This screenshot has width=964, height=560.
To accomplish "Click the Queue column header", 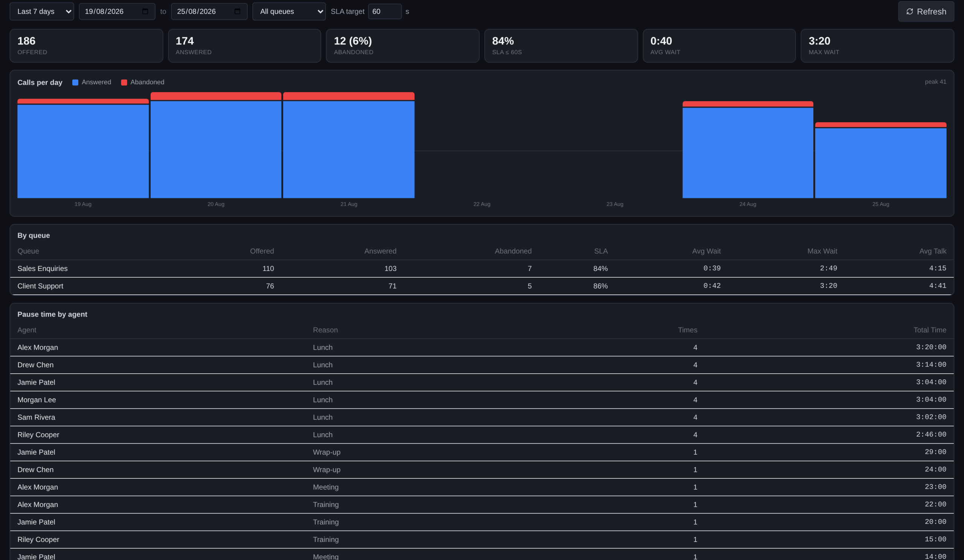I will 28,251.
